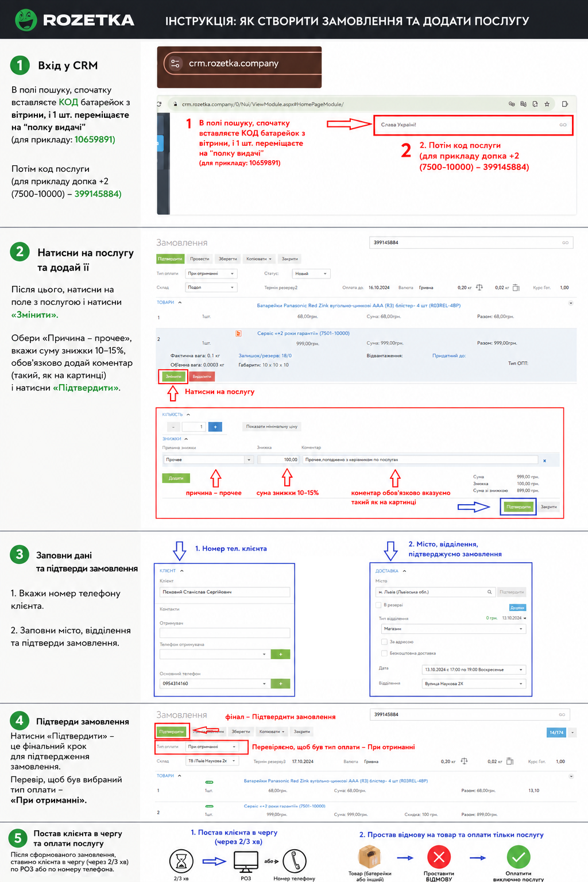This screenshot has height=882, width=588.
Task: Collapse the КЛІЄНТ section
Action: [x=181, y=571]
